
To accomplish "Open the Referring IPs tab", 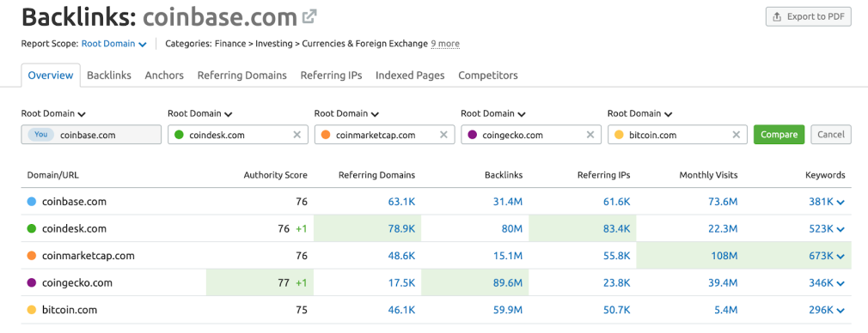I will click(x=331, y=76).
